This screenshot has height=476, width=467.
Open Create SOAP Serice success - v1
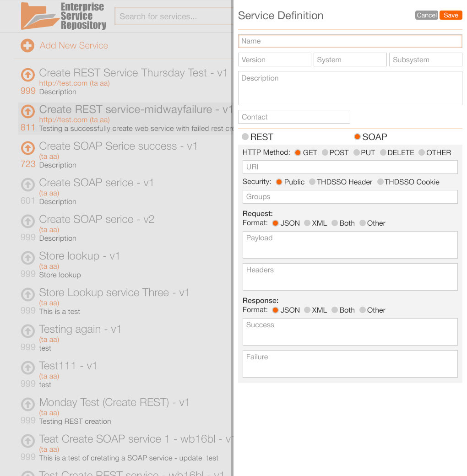coord(118,146)
